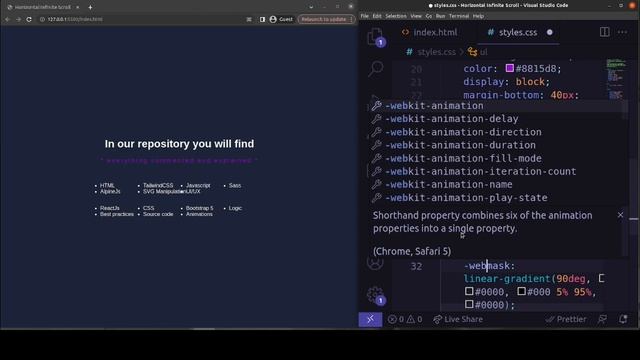Pick -webkit-animation-iteration-count suggestion
The height and width of the screenshot is (360, 640).
(x=497, y=171)
